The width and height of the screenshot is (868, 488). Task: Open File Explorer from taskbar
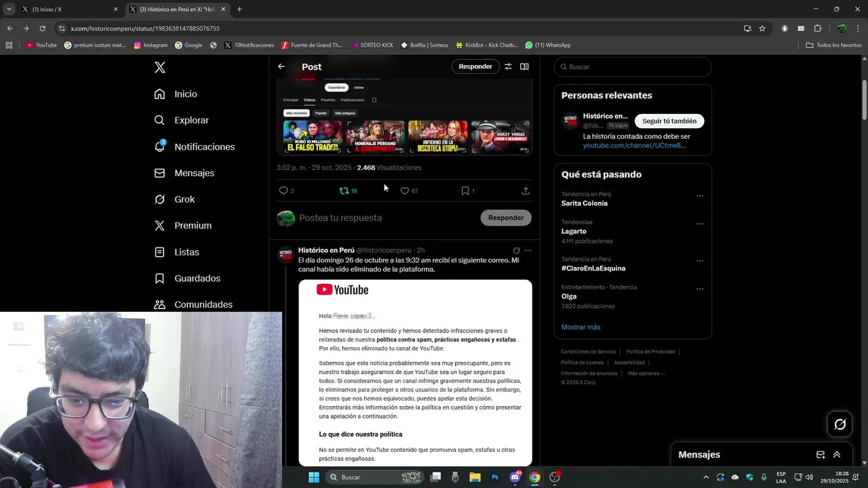click(475, 477)
